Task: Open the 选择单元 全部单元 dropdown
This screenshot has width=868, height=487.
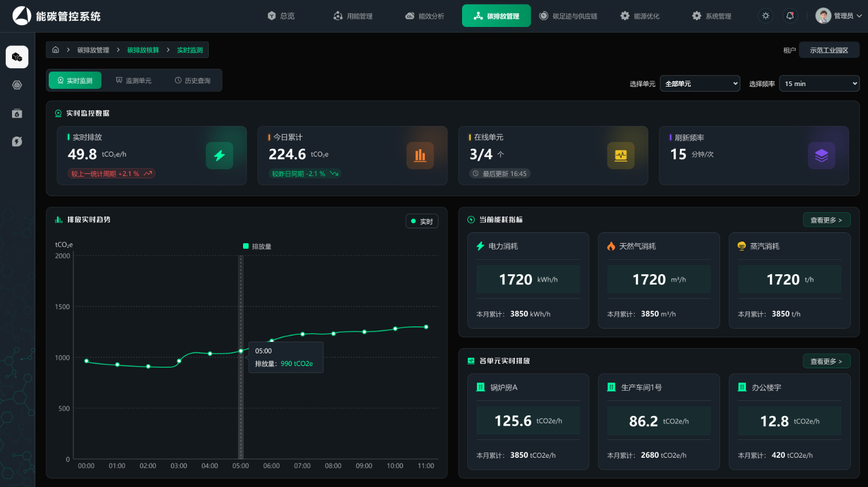Action: click(x=700, y=84)
